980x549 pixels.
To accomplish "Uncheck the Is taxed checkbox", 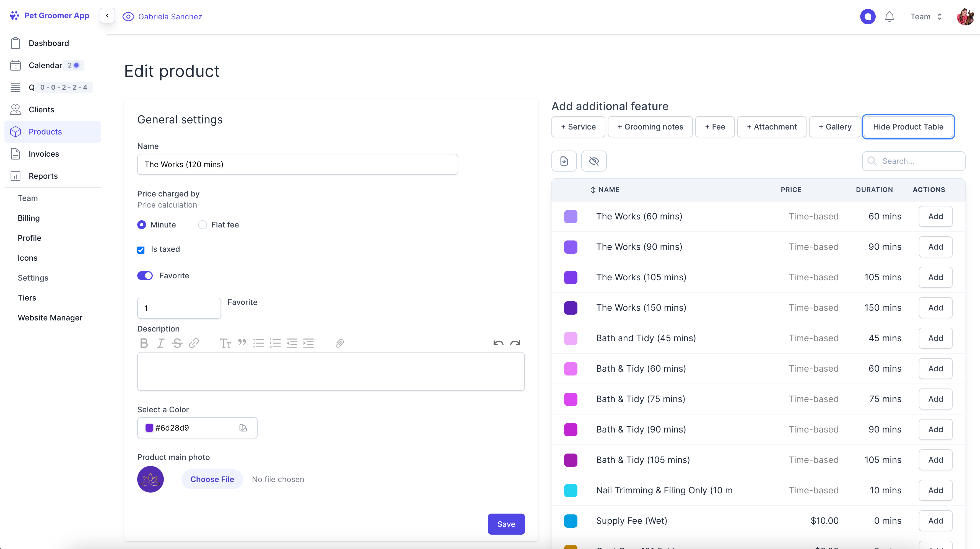I will pos(141,250).
